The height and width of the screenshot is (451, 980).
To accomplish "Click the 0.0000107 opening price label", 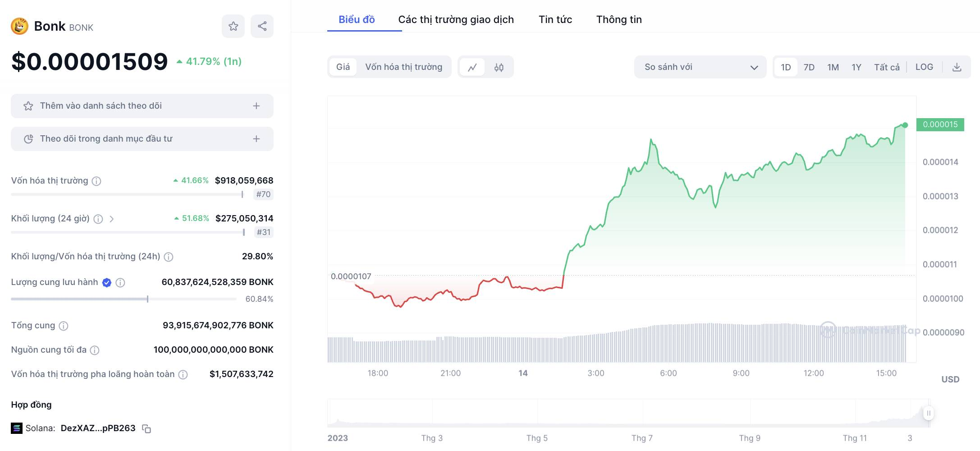I will tap(351, 276).
